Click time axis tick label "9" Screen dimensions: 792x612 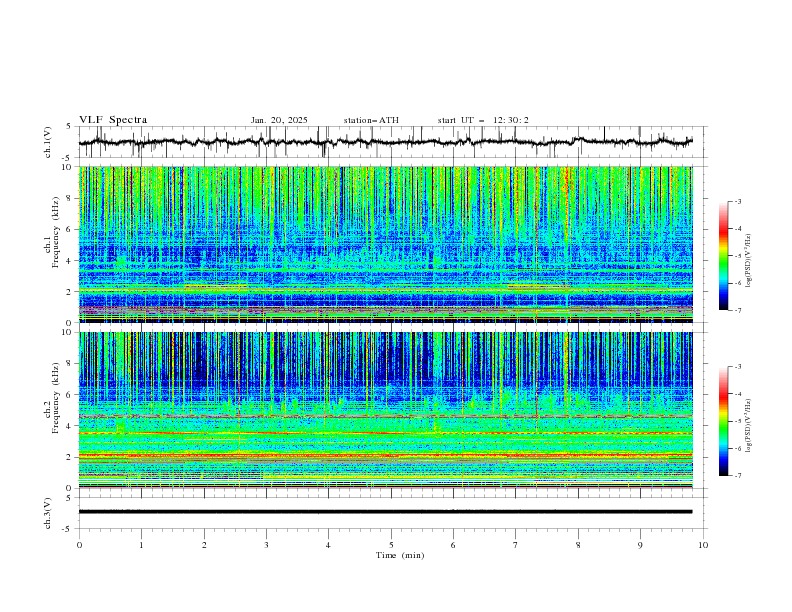click(640, 545)
